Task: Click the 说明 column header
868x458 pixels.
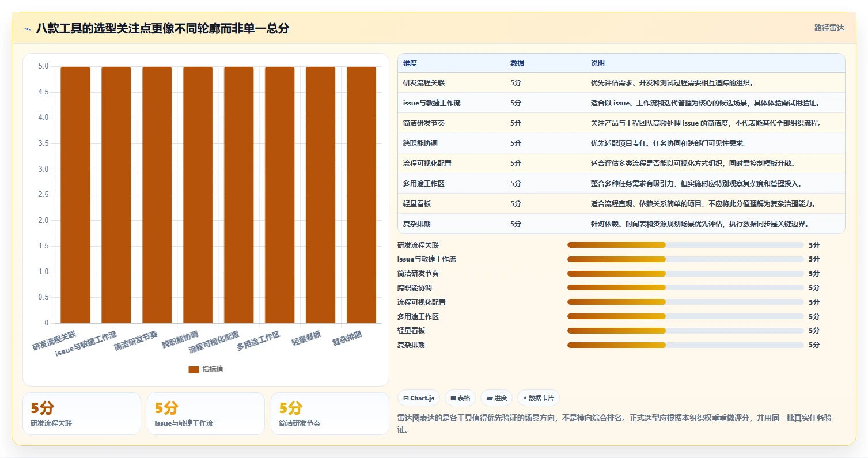Action: point(598,63)
